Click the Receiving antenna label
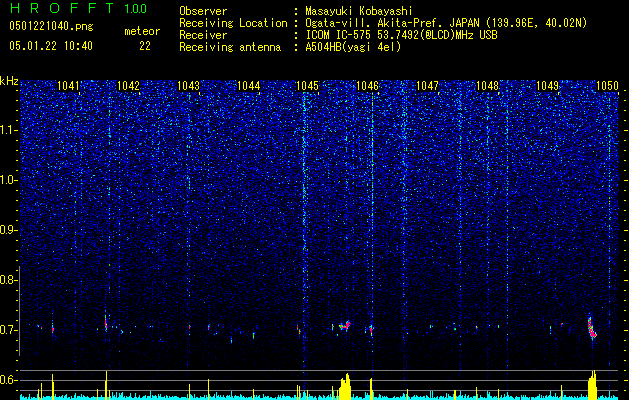 tap(230, 47)
